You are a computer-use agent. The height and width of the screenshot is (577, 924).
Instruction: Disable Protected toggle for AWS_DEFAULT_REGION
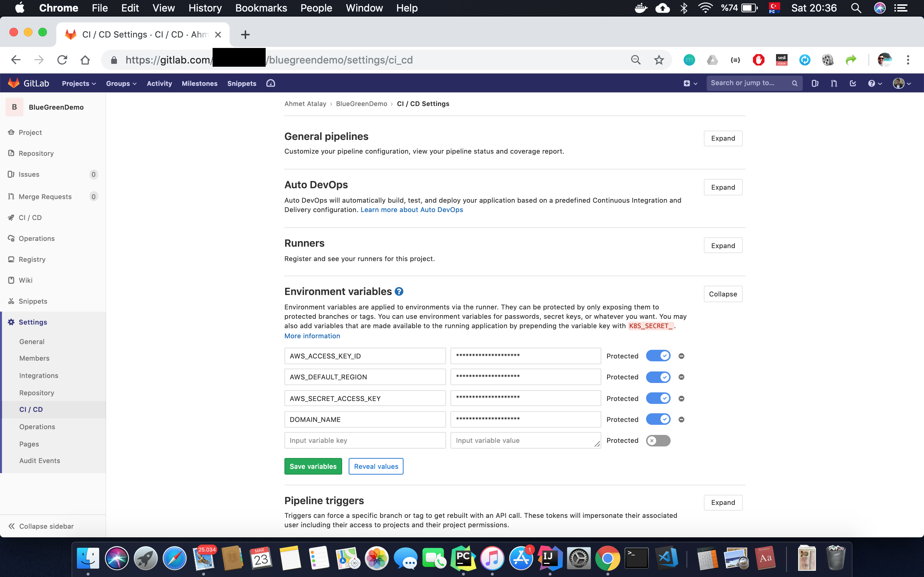(x=658, y=377)
